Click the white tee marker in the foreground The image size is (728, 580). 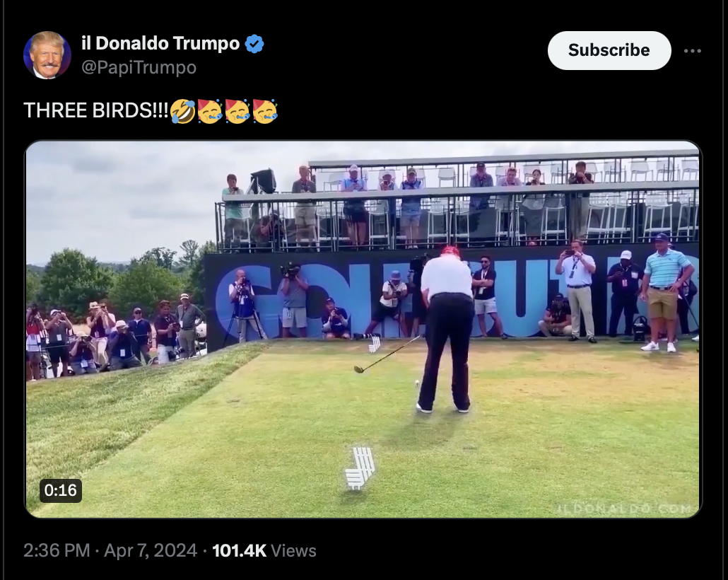(x=360, y=468)
